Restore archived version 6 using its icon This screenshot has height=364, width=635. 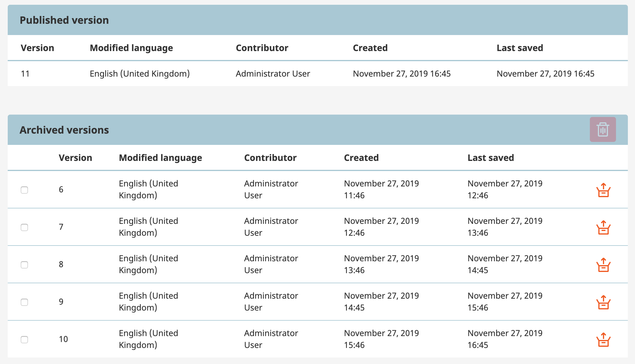coord(603,190)
